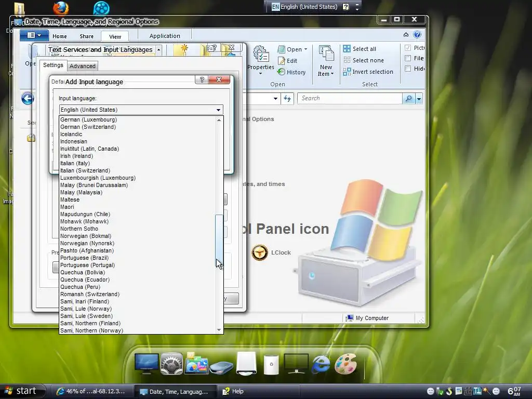Open the recycle bin icon in the dock
This screenshot has height=399, width=532.
[271, 365]
